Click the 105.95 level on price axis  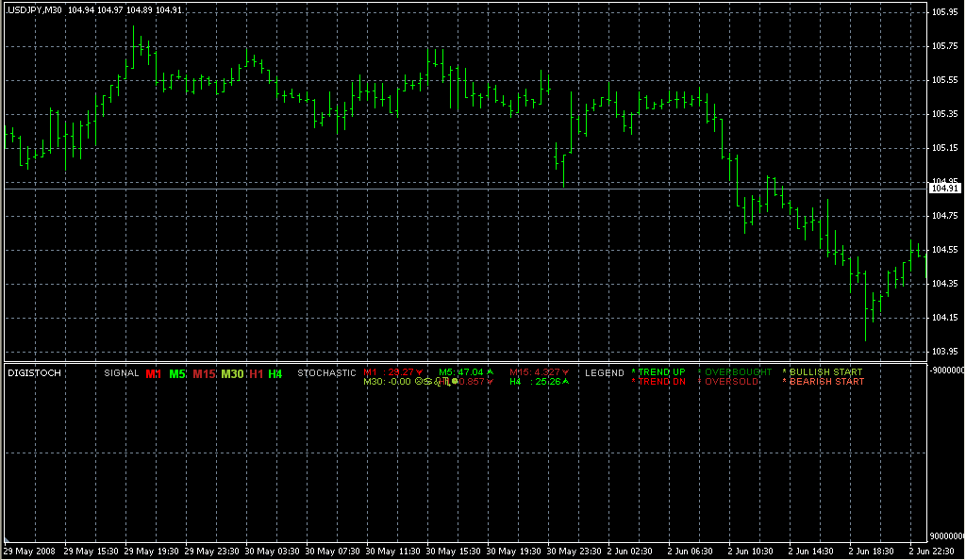tap(944, 12)
